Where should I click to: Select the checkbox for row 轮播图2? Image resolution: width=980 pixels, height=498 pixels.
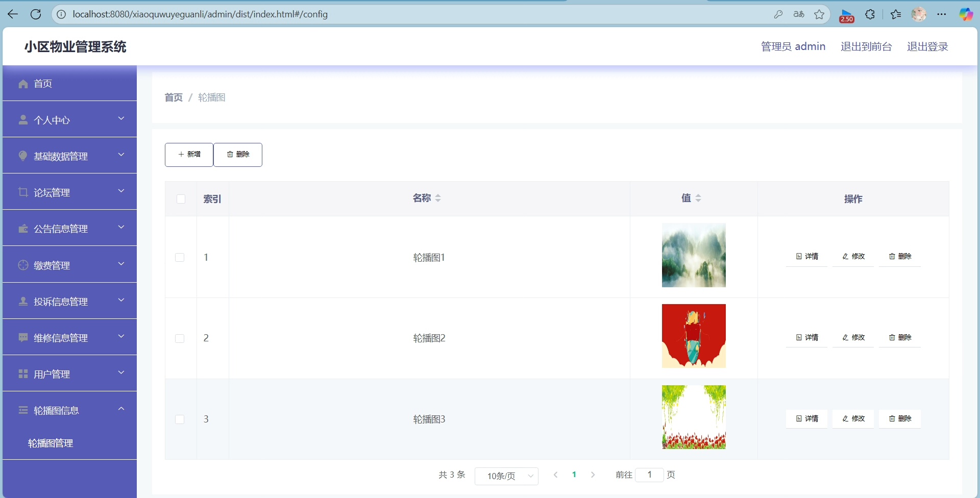point(180,338)
